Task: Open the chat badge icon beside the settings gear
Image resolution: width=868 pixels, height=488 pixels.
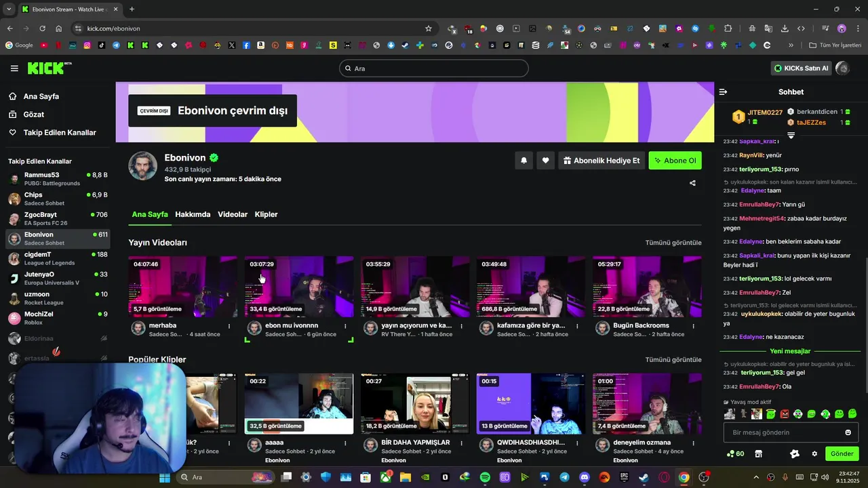Action: tap(795, 453)
